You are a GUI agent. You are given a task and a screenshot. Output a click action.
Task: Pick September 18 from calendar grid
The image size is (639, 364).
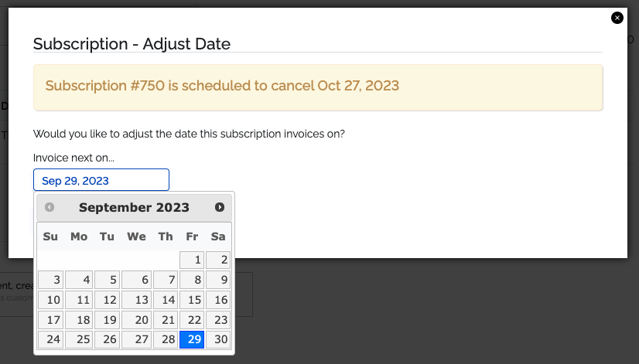click(x=79, y=320)
